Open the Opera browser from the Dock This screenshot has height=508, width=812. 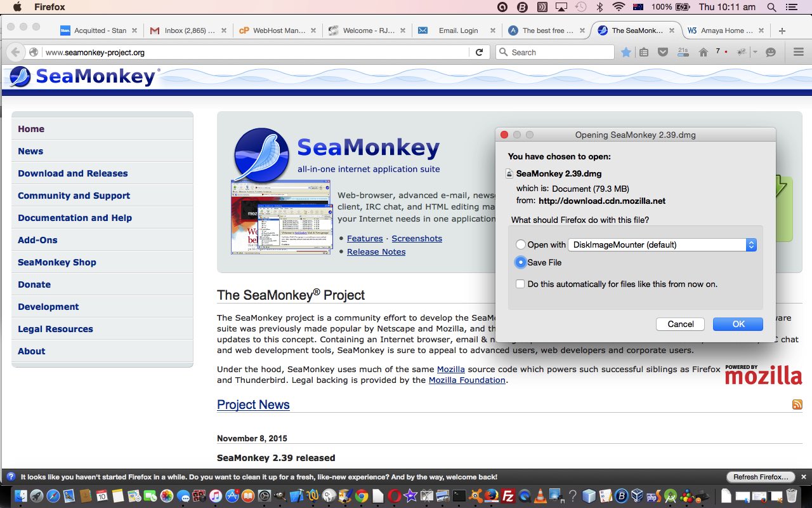[x=394, y=496]
